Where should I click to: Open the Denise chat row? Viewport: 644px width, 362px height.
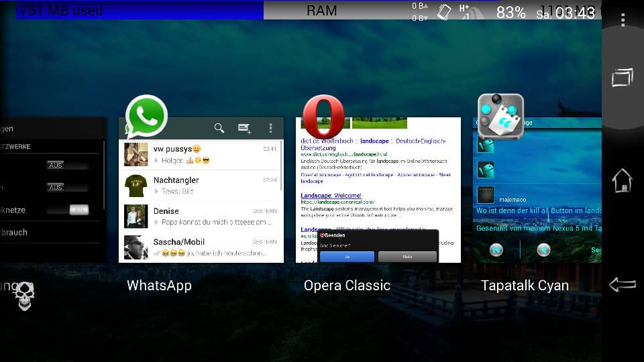point(201,216)
